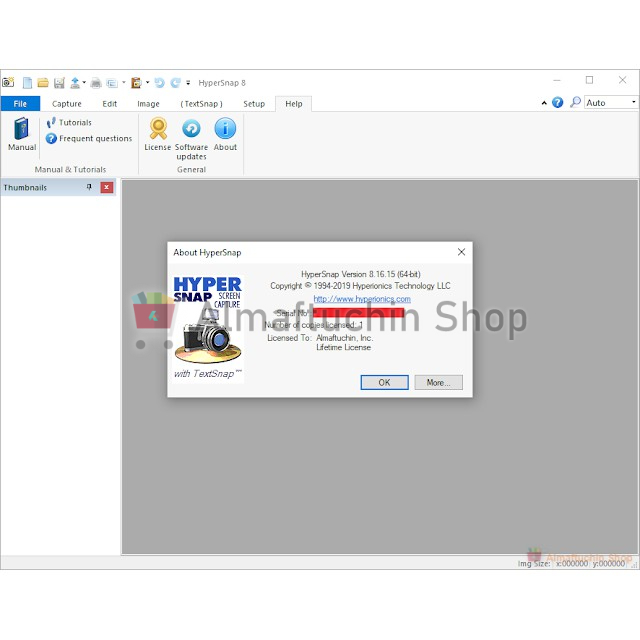Click the Upload icon in quick toolbar

[x=75, y=83]
